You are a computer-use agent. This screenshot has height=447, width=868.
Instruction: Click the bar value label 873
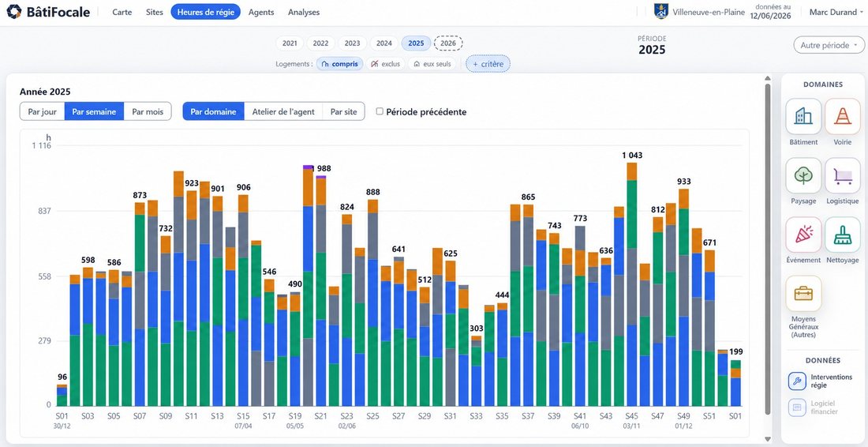pos(140,195)
